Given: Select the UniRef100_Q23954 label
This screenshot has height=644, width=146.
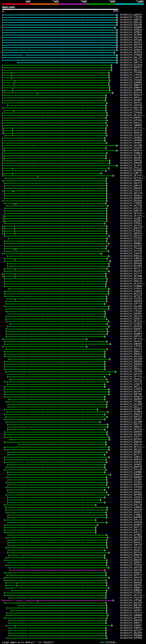Looking at the screenshot, I should coord(131,35).
